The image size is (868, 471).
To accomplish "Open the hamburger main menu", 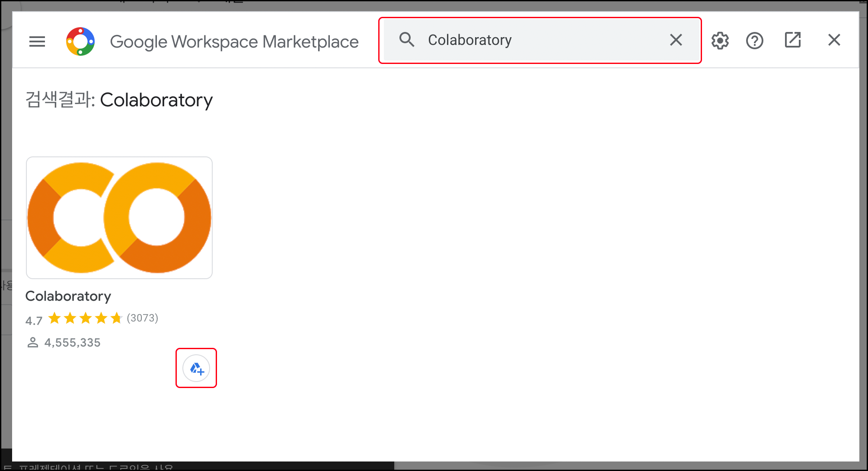I will click(x=37, y=41).
